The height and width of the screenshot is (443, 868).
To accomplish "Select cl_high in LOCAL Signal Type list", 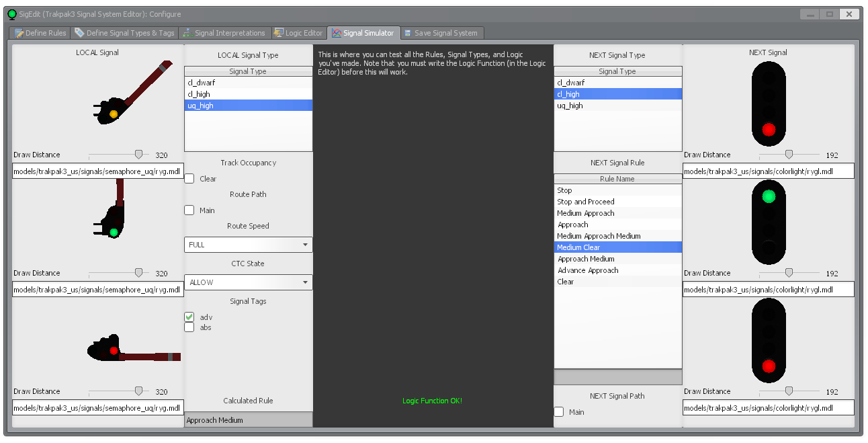I will tap(249, 94).
